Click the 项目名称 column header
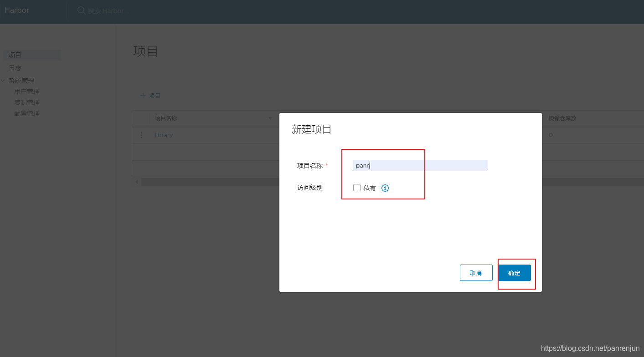The height and width of the screenshot is (357, 644). pos(166,118)
